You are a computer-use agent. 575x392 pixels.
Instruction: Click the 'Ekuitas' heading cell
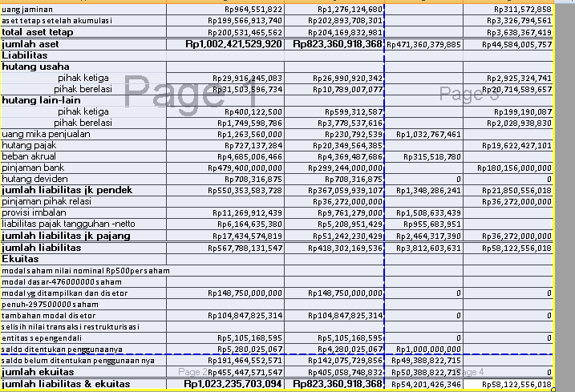click(x=83, y=259)
